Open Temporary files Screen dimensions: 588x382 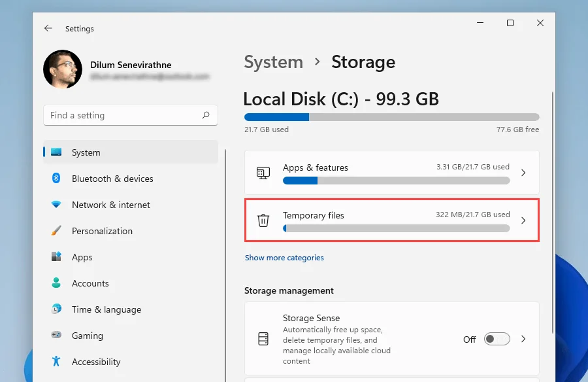[391, 220]
